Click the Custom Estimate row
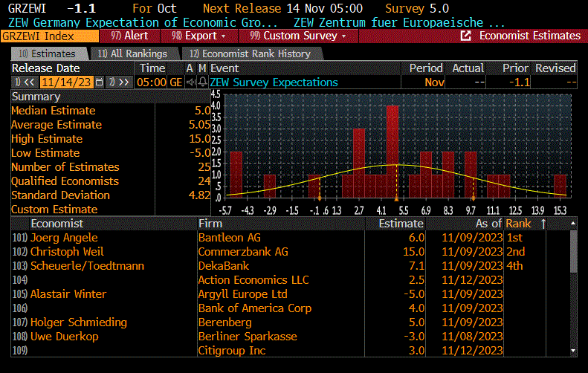588x373 pixels. point(111,210)
